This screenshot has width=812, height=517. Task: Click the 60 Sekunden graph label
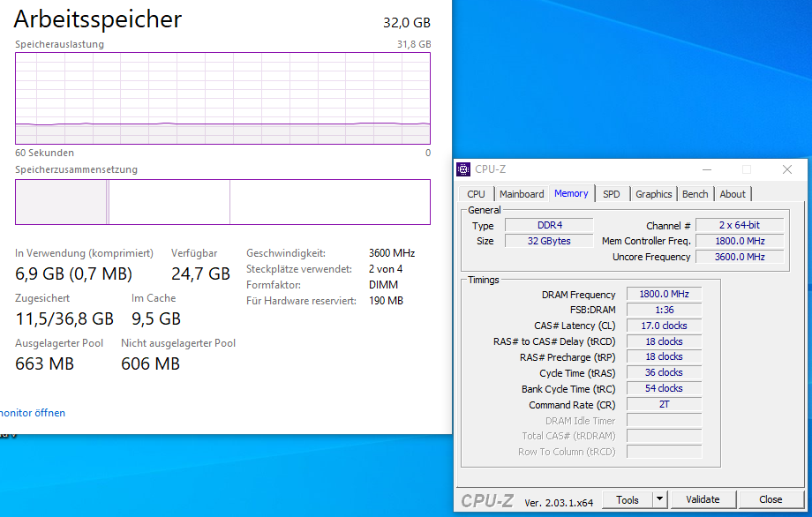(44, 153)
